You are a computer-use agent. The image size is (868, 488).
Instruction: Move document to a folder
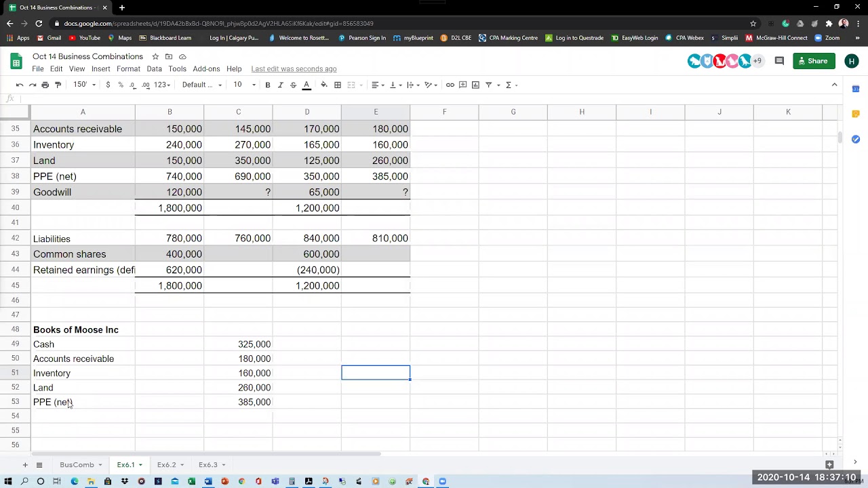click(x=169, y=56)
